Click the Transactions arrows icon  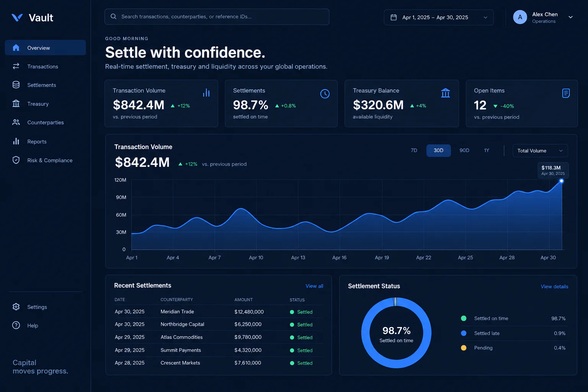16,66
